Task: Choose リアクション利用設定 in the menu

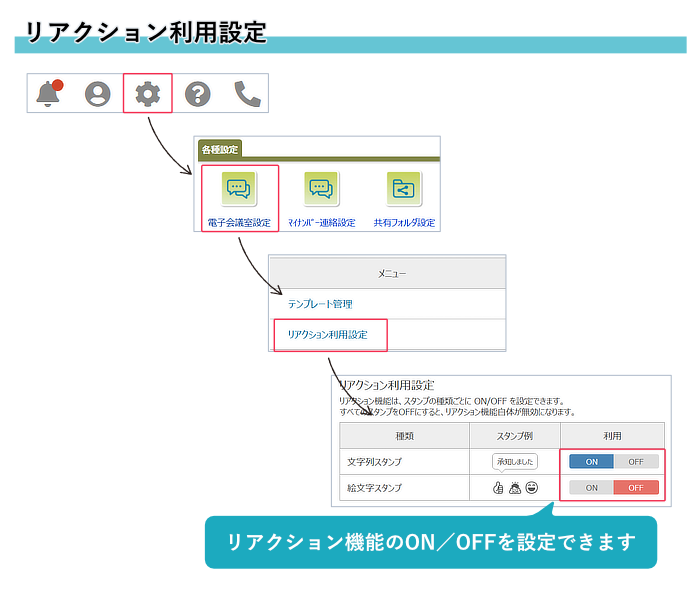Action: (x=327, y=335)
